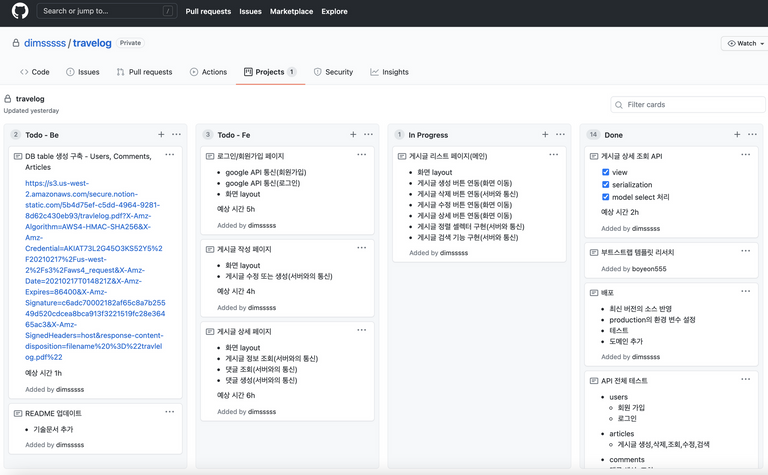
Task: Open Explore in top navigation
Action: pos(335,11)
